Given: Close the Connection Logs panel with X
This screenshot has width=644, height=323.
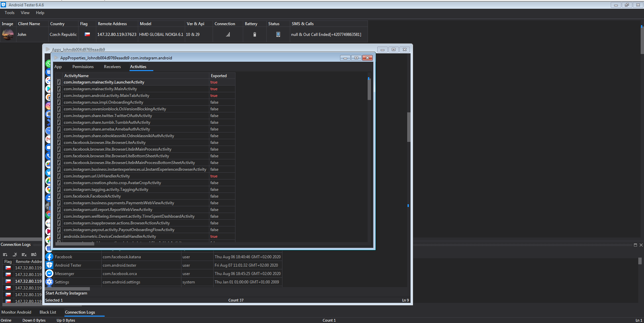Looking at the screenshot, I should coord(641,245).
